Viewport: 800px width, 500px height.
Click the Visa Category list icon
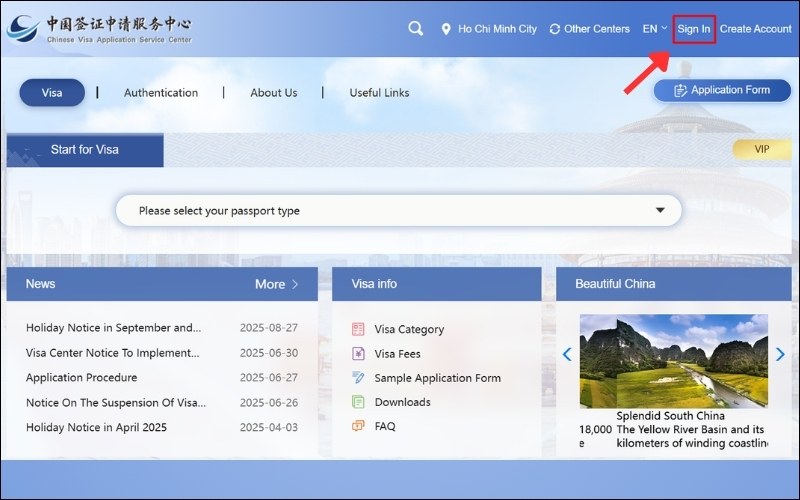point(359,329)
